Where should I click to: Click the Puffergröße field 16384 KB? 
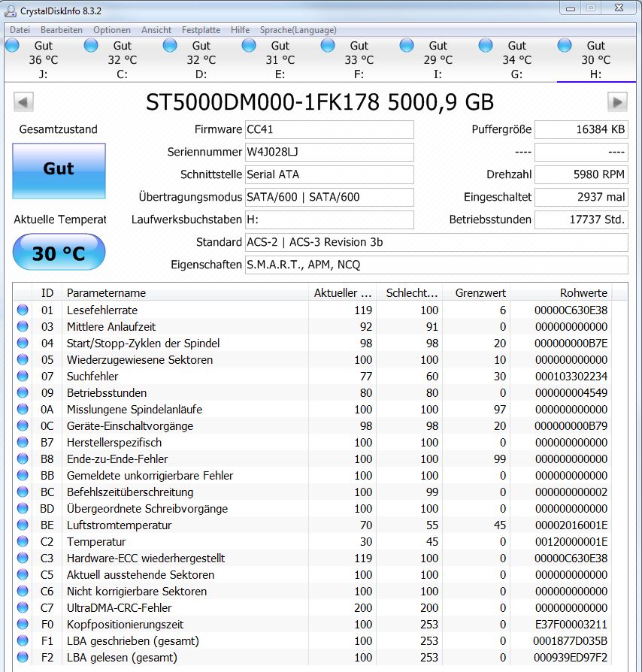click(581, 129)
